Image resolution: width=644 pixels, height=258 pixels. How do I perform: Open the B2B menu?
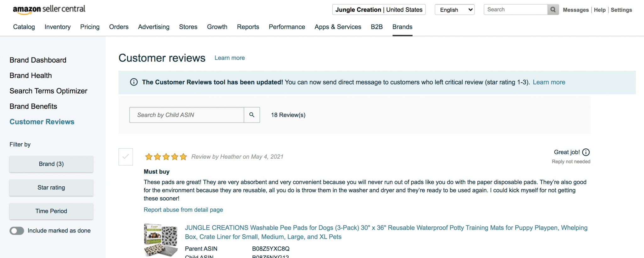[377, 27]
